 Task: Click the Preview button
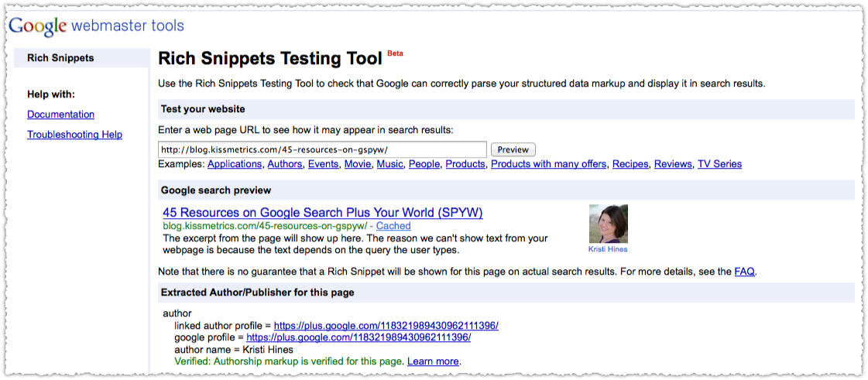pyautogui.click(x=513, y=149)
